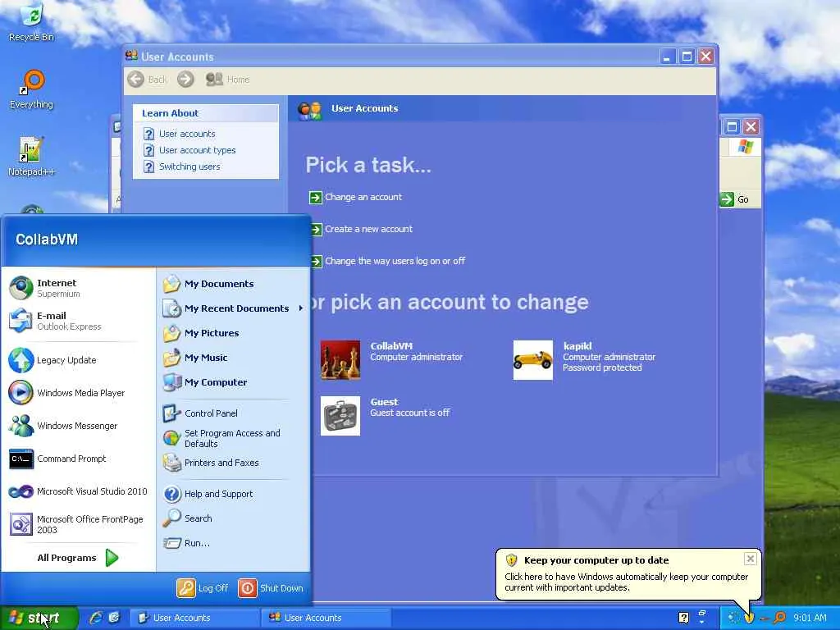Select the kapikl race car account picture
Screen dimensions: 840x630
[x=533, y=360]
